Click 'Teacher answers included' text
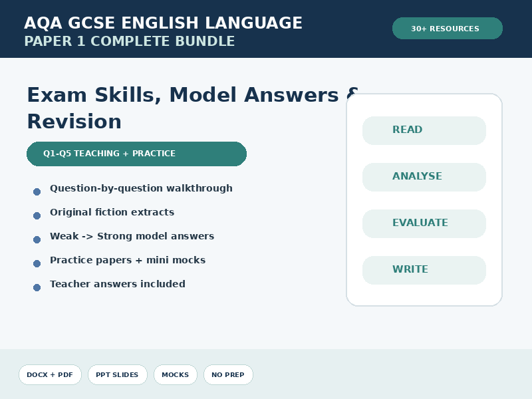Screen dimensions: 532x399 tap(118, 284)
